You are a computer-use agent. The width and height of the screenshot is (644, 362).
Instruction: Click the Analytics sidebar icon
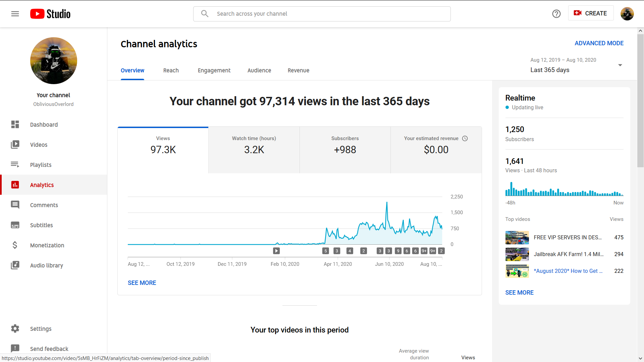(15, 184)
